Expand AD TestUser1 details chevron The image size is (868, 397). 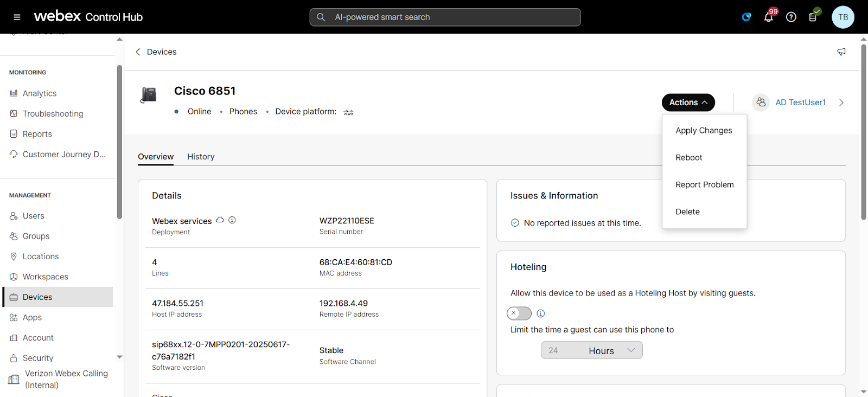click(x=841, y=103)
